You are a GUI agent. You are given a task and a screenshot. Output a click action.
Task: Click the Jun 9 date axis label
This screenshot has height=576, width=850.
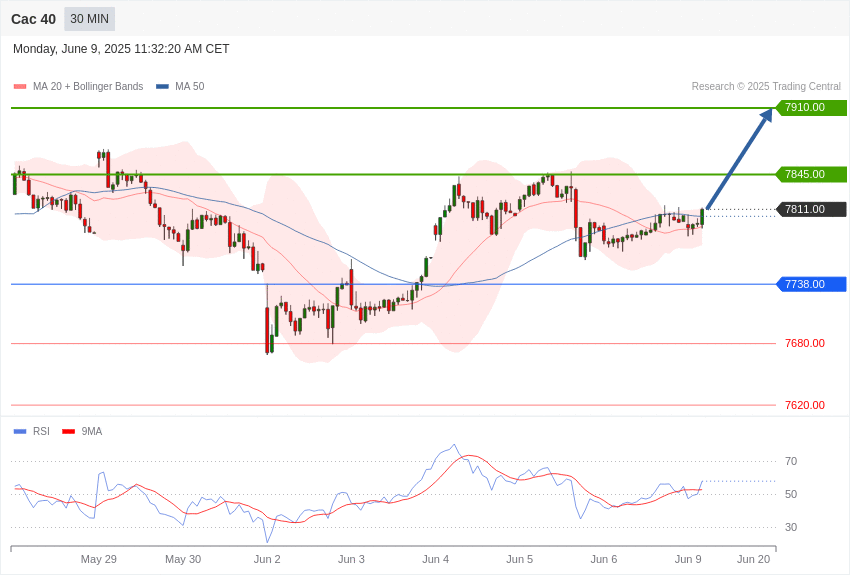coord(688,559)
